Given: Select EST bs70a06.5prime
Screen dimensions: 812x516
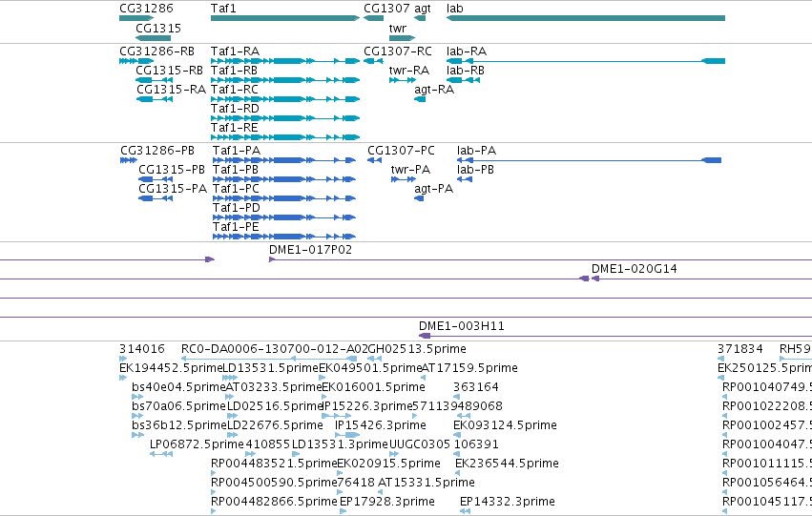Looking at the screenshot, I should (178, 406).
